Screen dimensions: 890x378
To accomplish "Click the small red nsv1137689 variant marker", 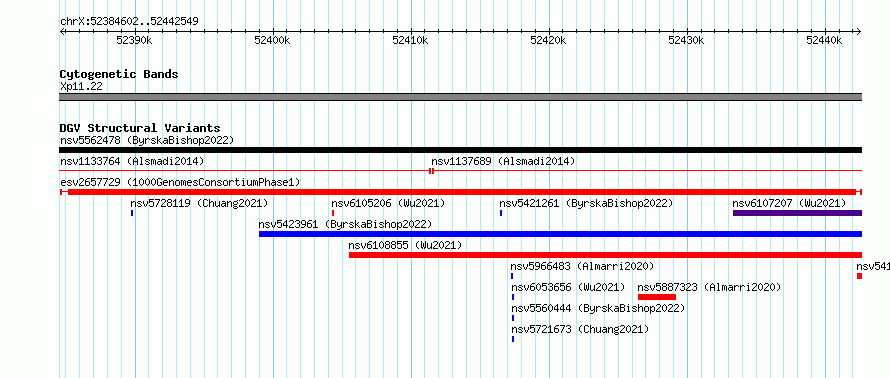I will [x=432, y=171].
